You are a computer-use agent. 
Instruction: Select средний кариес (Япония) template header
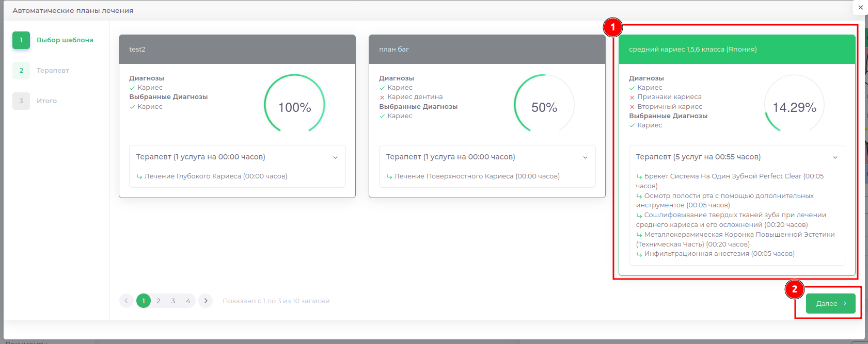(737, 50)
